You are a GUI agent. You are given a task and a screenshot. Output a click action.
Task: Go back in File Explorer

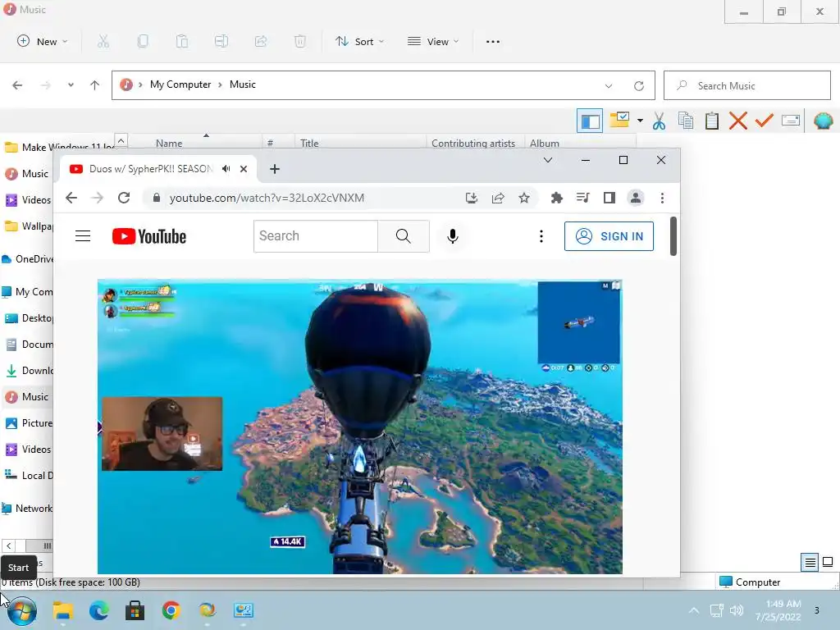tap(17, 85)
